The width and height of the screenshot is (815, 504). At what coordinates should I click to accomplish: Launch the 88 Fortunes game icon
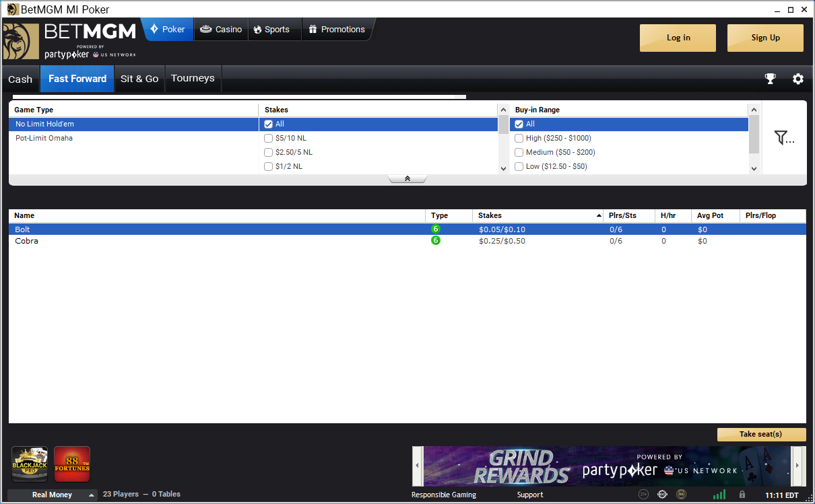pos(72,464)
